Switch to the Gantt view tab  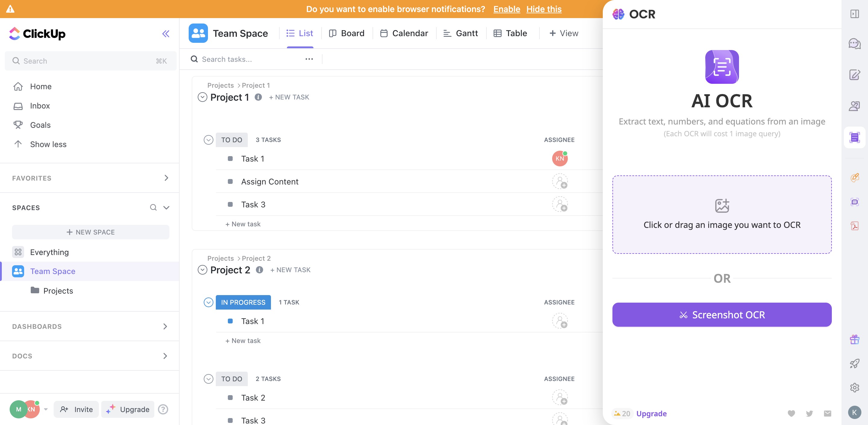pyautogui.click(x=461, y=33)
